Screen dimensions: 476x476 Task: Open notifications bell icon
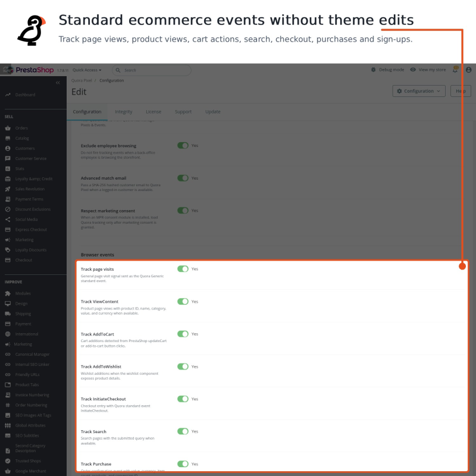click(455, 70)
